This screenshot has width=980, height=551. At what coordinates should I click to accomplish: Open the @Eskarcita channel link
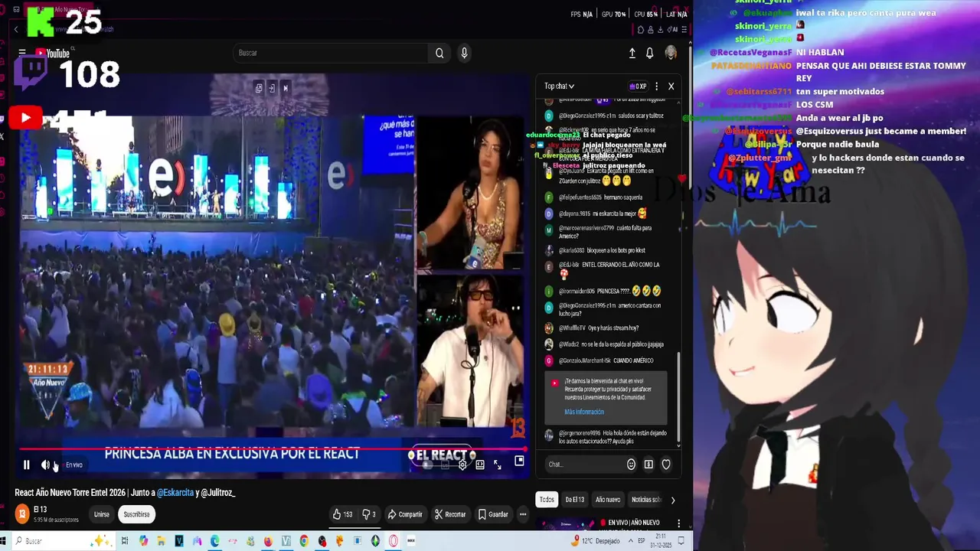pyautogui.click(x=175, y=493)
